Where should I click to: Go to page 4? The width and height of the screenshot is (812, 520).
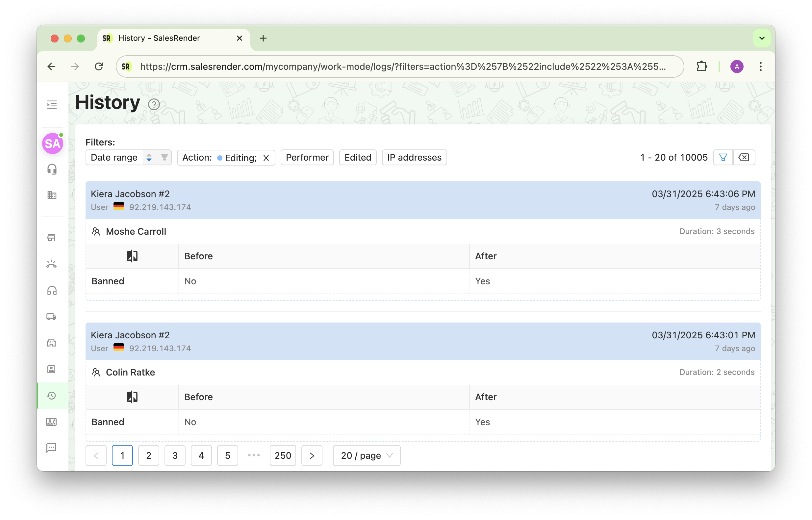click(201, 455)
